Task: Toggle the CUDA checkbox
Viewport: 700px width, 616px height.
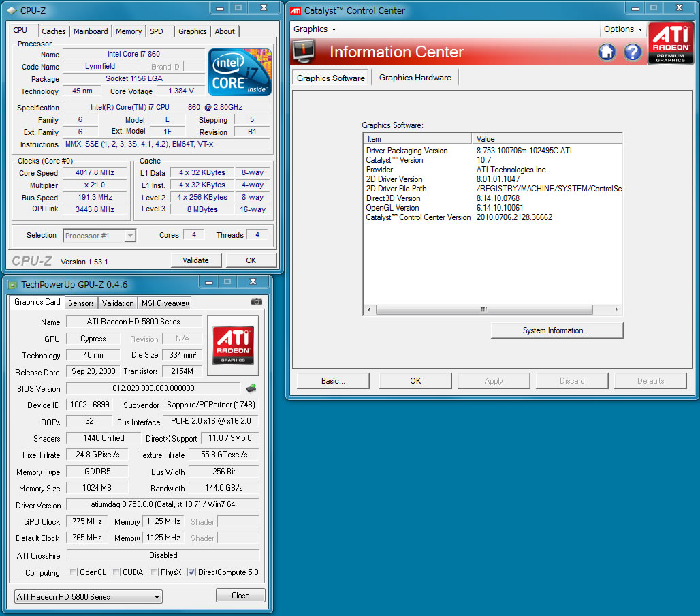Action: coord(116,572)
